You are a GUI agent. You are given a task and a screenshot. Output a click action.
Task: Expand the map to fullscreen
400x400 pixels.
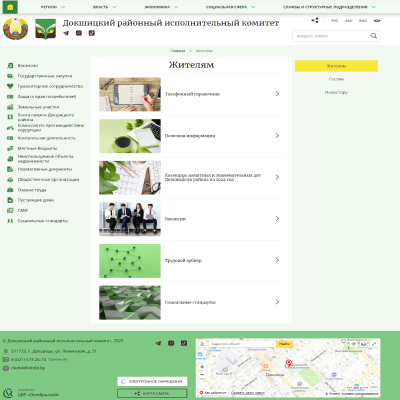click(374, 344)
